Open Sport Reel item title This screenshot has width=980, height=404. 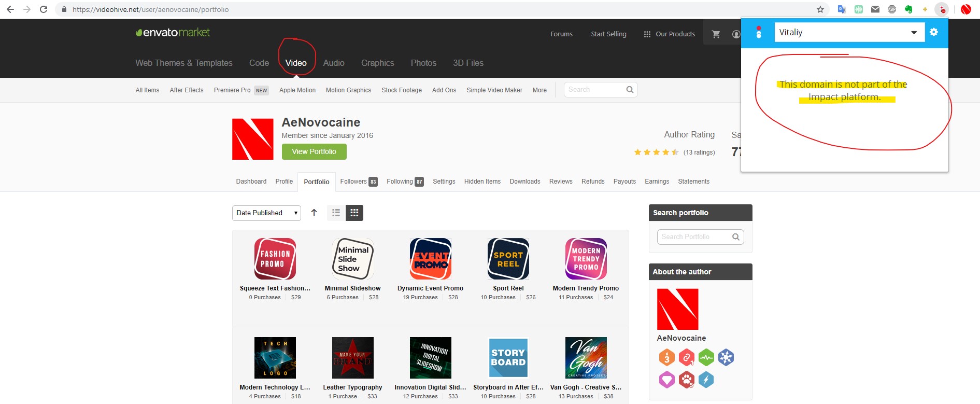tap(508, 288)
